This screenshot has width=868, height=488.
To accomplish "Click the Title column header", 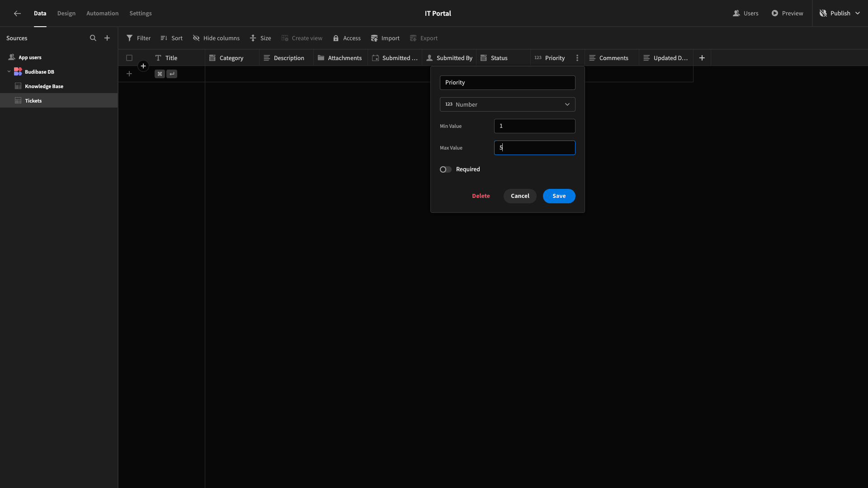I will coord(178,58).
